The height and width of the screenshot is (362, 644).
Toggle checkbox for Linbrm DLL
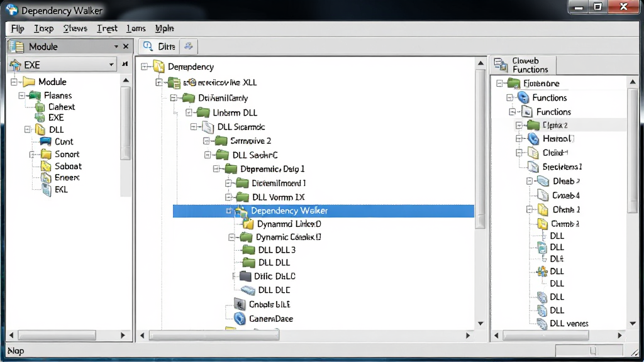pos(189,112)
